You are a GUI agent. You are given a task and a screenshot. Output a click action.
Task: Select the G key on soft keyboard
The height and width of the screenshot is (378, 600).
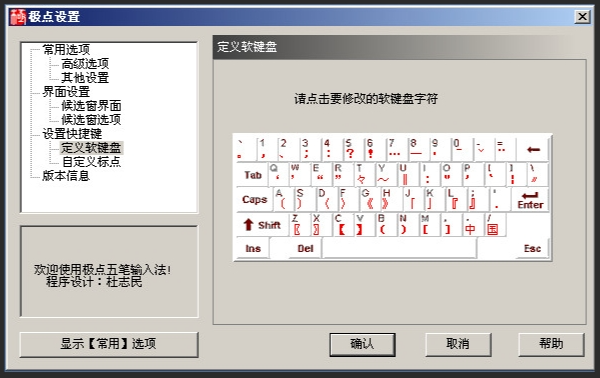[370, 200]
